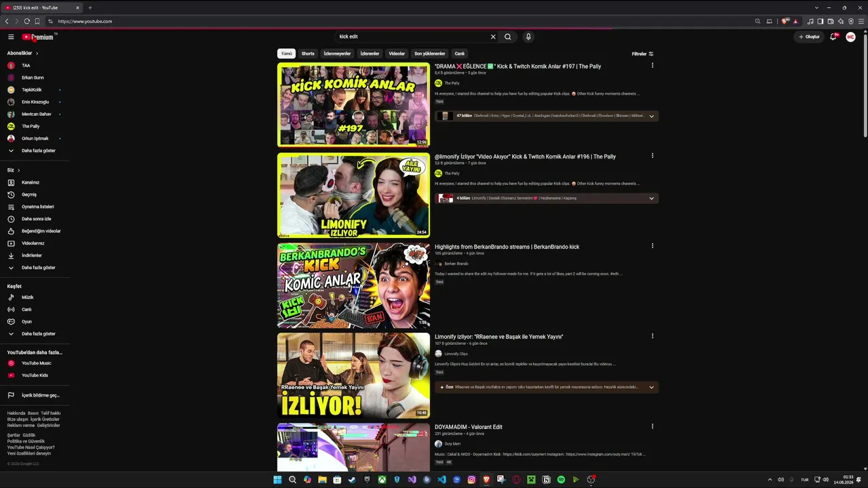Open more options for DOYAMADIM Valorant Edit

click(652, 426)
